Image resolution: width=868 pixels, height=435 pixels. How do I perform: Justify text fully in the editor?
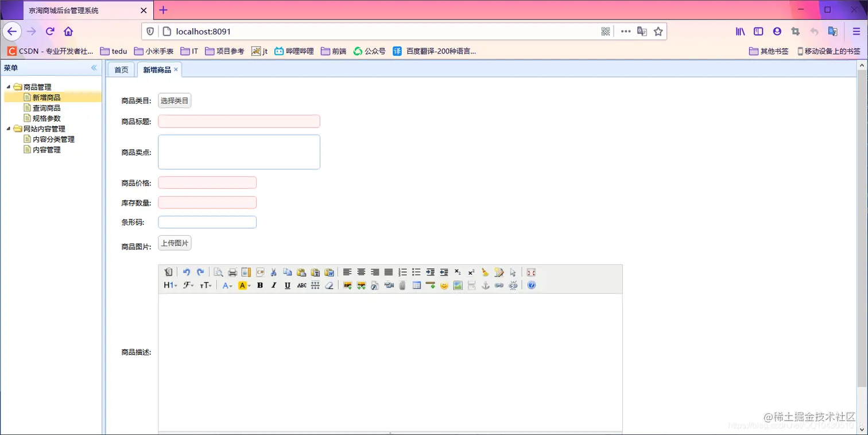point(389,272)
